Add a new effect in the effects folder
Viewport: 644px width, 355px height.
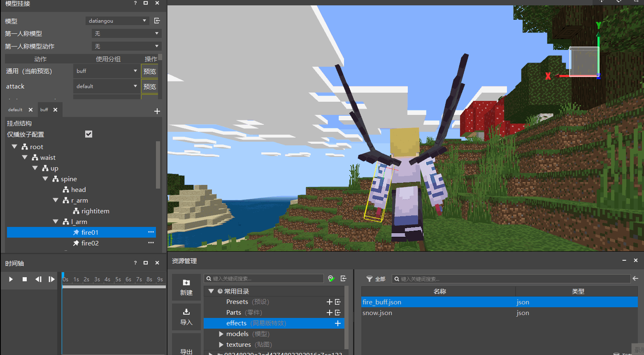pos(338,323)
